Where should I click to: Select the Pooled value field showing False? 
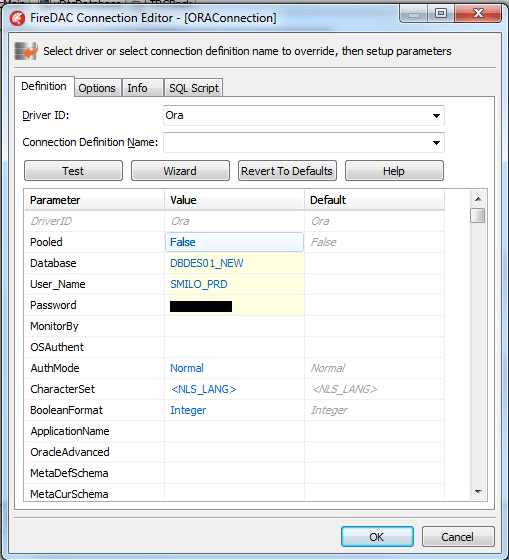[234, 242]
